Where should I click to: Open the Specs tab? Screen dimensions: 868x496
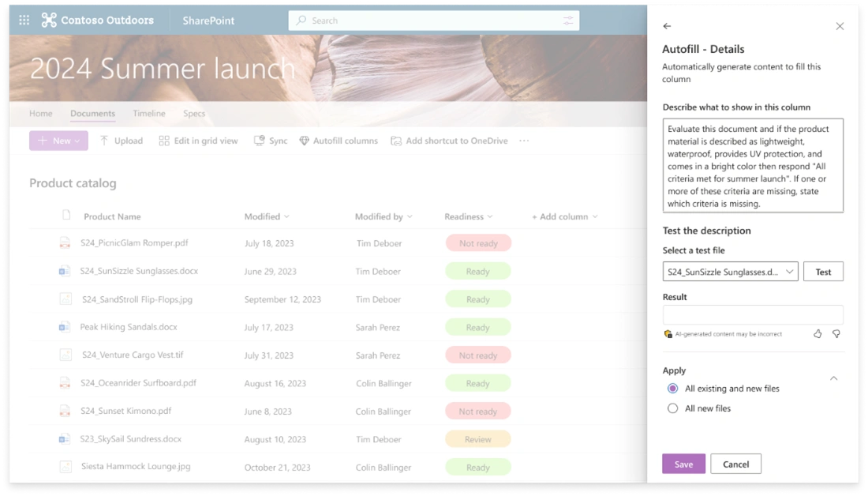pyautogui.click(x=193, y=113)
